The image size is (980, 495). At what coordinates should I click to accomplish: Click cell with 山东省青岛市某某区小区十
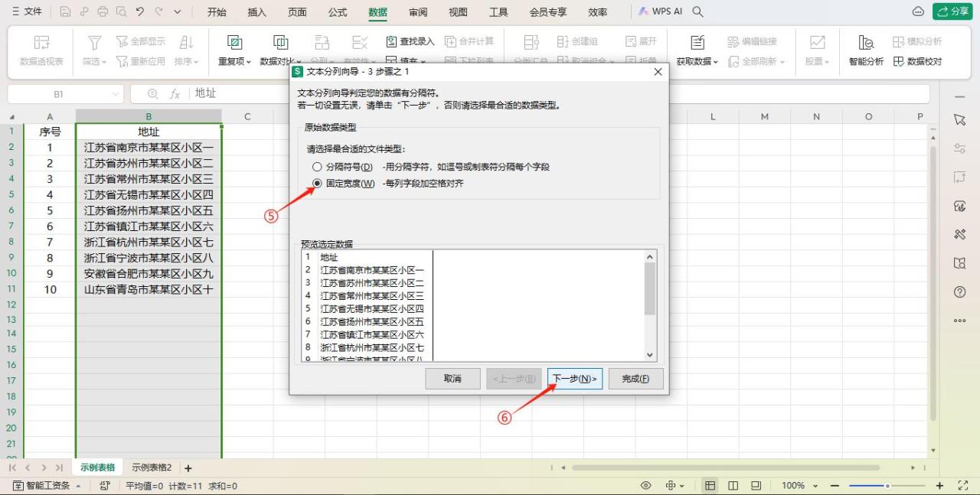pyautogui.click(x=149, y=289)
